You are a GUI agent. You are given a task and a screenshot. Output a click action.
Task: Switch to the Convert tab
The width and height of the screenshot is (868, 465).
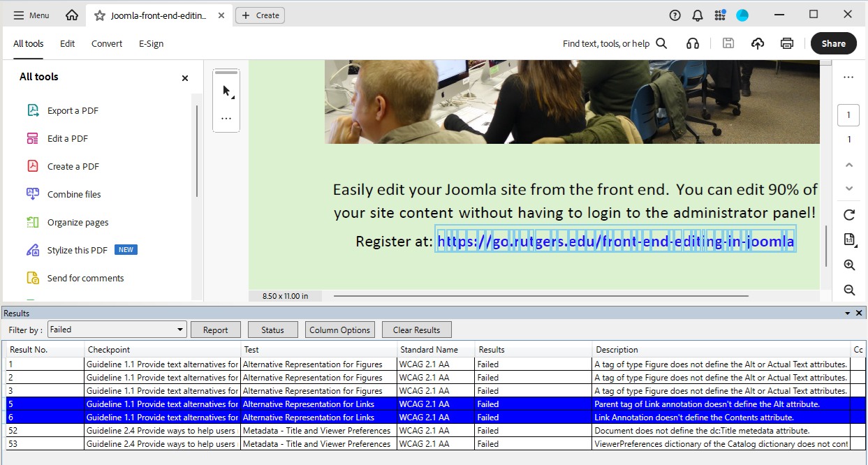[107, 43]
